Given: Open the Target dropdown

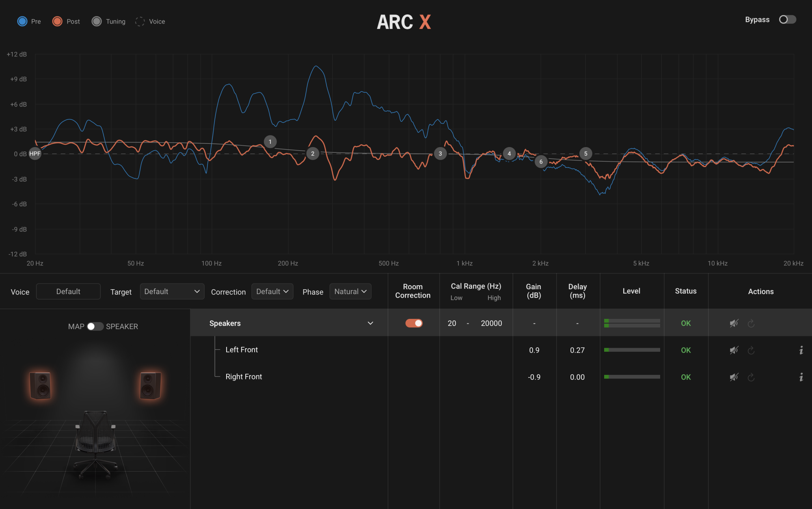Looking at the screenshot, I should 172,292.
